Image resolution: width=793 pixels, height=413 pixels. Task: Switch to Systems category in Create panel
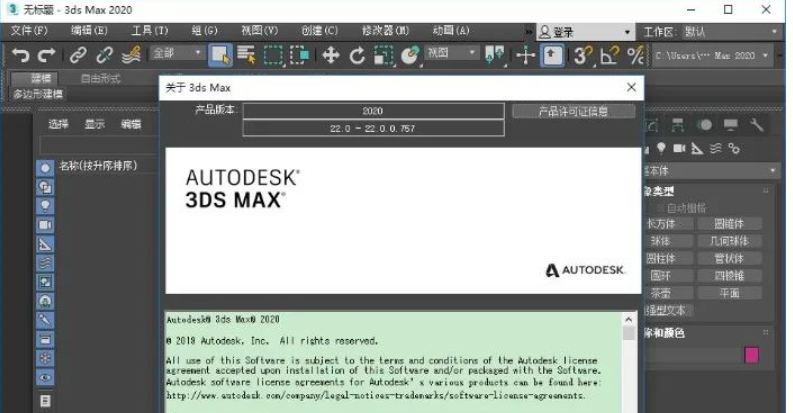click(734, 148)
